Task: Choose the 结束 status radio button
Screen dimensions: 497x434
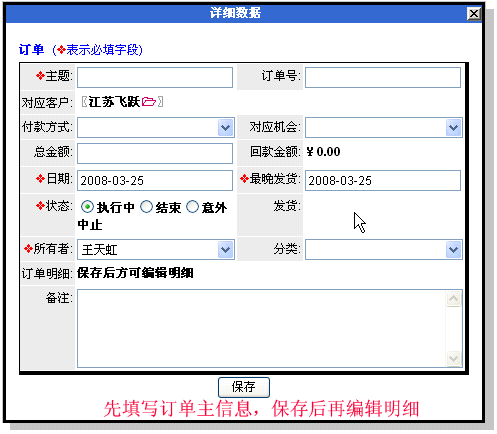Action: click(146, 207)
